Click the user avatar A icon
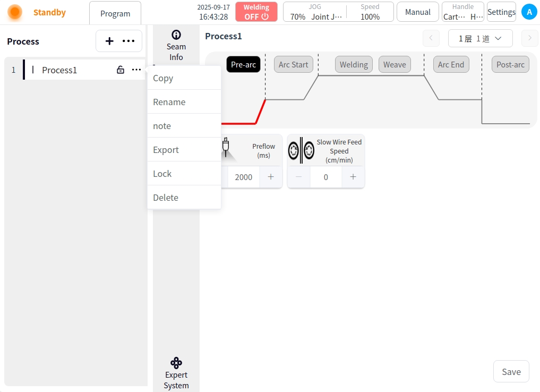 529,12
